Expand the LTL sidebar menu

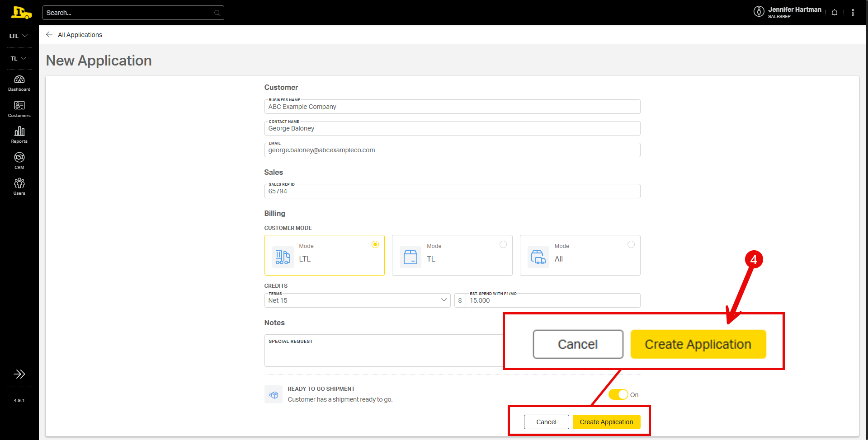(x=19, y=36)
